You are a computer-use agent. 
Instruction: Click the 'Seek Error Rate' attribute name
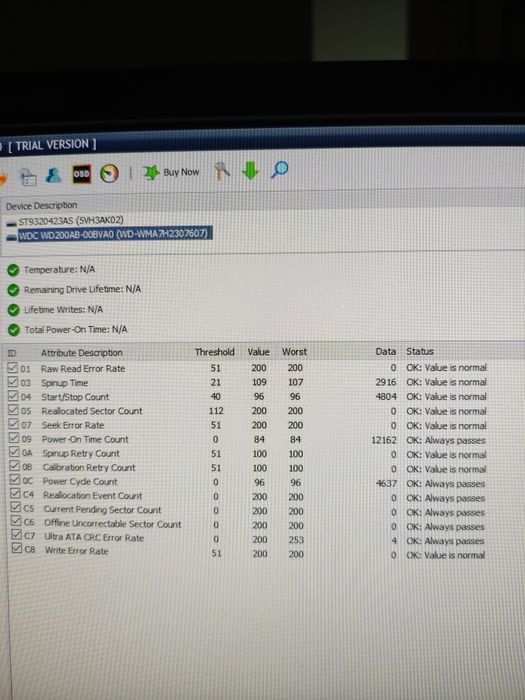click(x=73, y=425)
